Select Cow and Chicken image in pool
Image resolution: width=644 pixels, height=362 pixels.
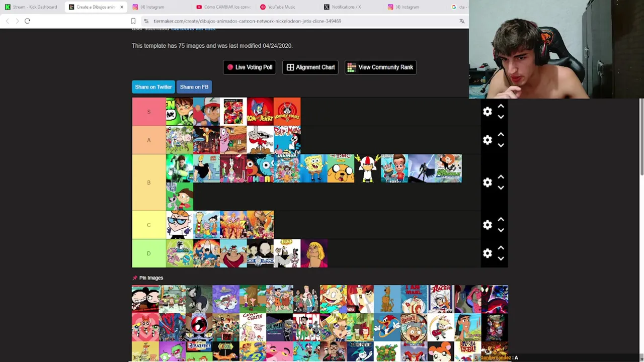point(253,327)
